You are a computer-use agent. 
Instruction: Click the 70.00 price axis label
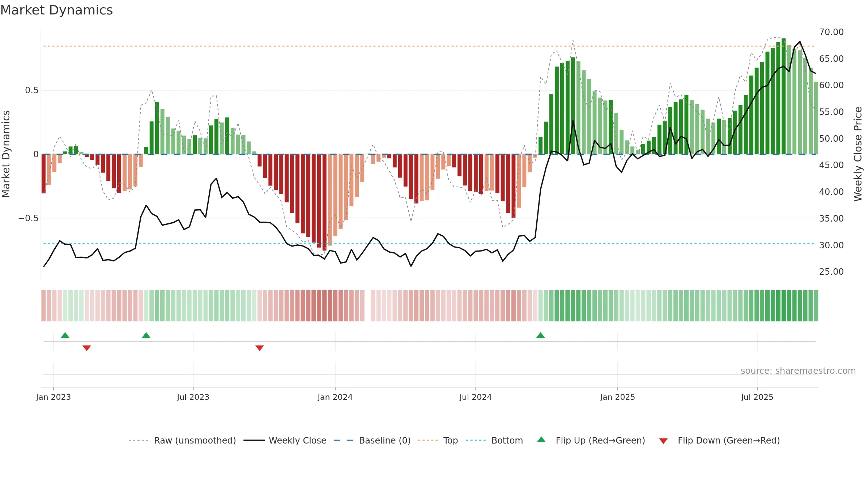coord(831,32)
